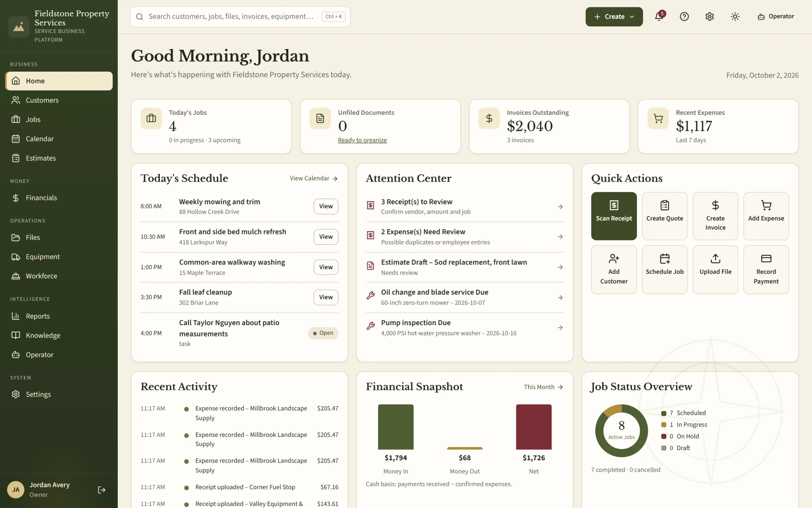
Task: Open Knowledge in the sidebar
Action: tap(59, 335)
